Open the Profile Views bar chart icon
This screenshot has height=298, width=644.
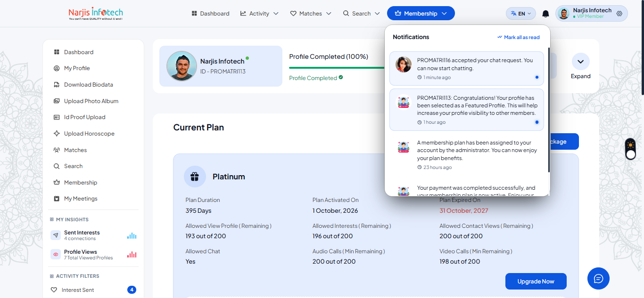tap(132, 255)
